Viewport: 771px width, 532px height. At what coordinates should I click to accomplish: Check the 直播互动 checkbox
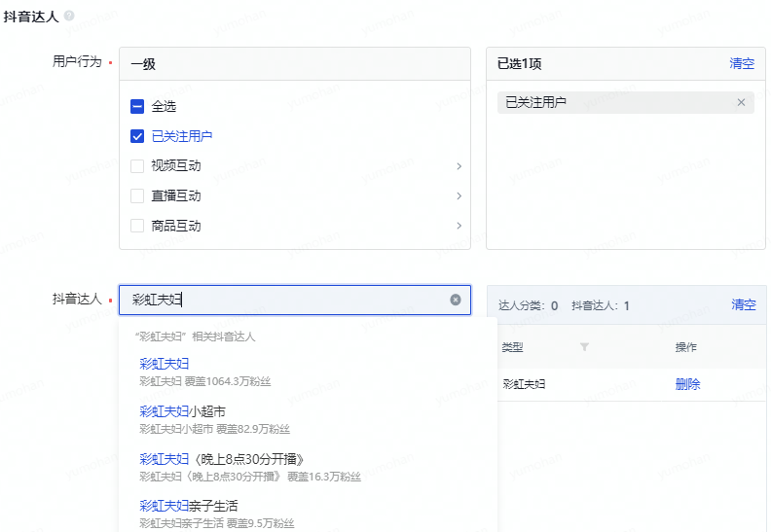click(x=137, y=196)
